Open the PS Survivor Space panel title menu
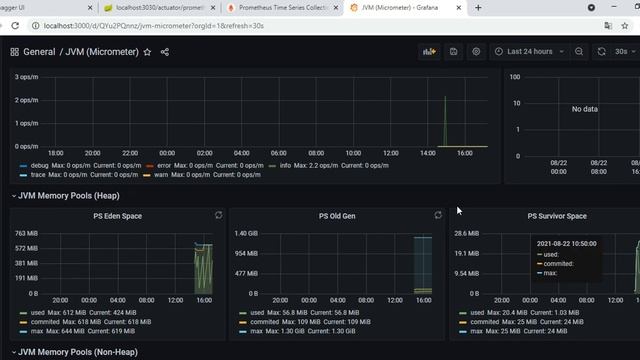Screen dimensions: 640x360 557,216
